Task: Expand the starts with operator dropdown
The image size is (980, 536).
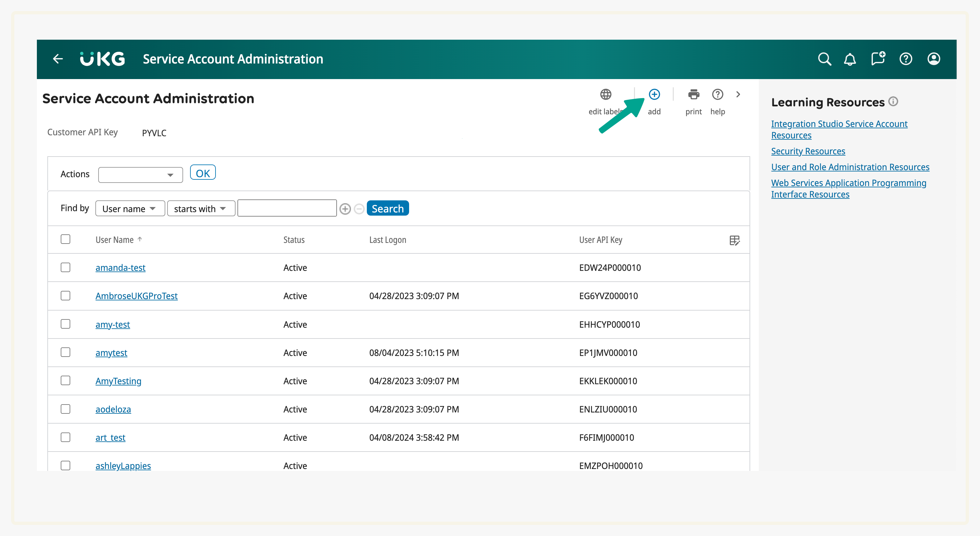Action: click(x=201, y=209)
